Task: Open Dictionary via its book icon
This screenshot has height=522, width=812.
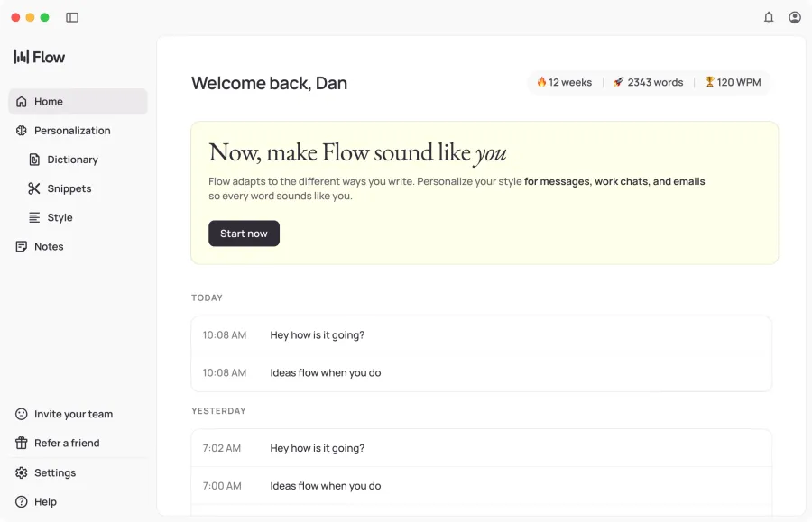Action: pos(34,160)
